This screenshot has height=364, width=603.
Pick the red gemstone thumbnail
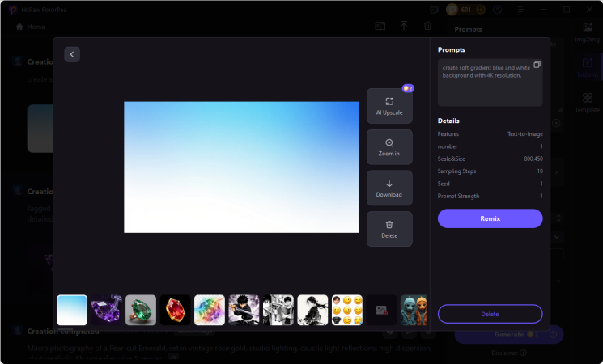click(x=175, y=310)
